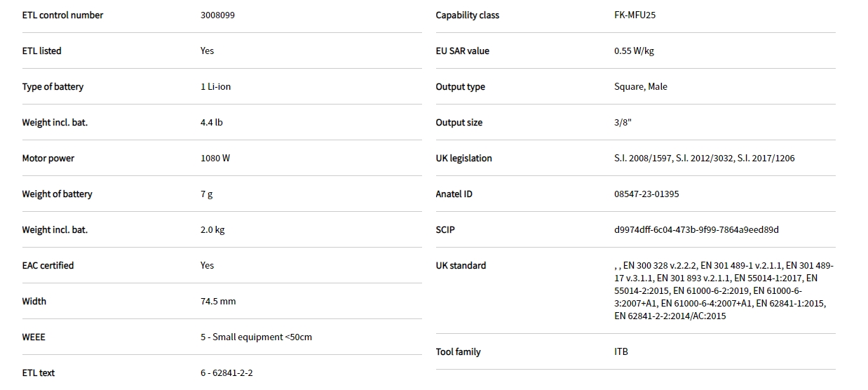The height and width of the screenshot is (390, 868).
Task: Select the Capability class value FK-MFU25
Action: pyautogui.click(x=635, y=15)
